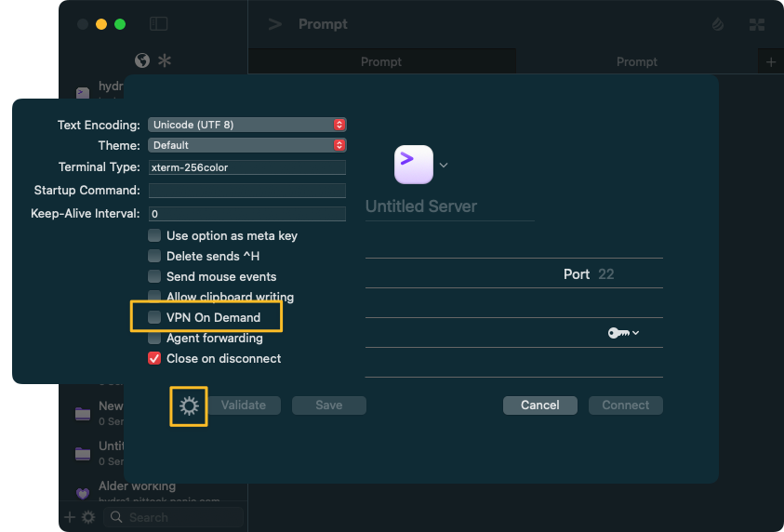Add a new tab with plus icon
This screenshot has height=532, width=784.
tap(770, 62)
